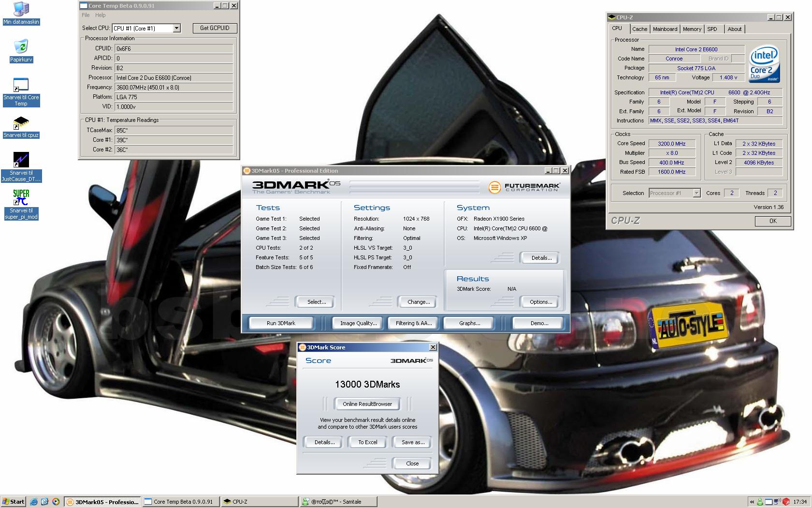Switch to CPU-Z taskbar button
The width and height of the screenshot is (812, 508).
coord(260,502)
